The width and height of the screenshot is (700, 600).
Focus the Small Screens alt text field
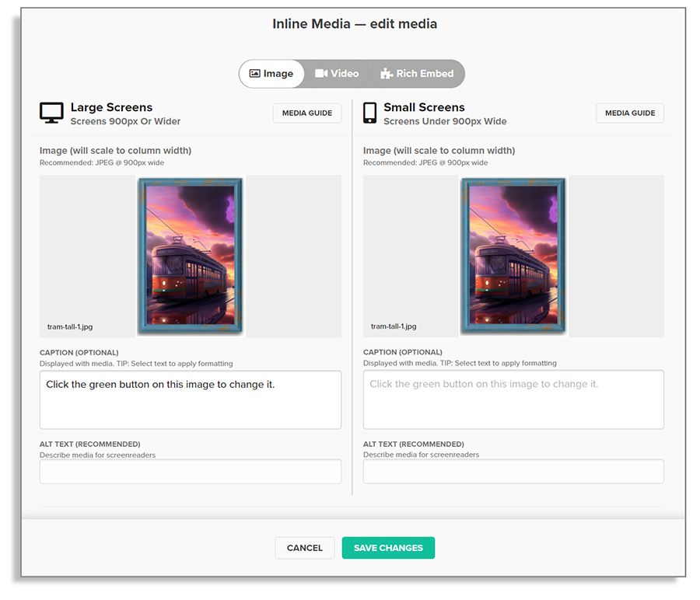pos(513,472)
